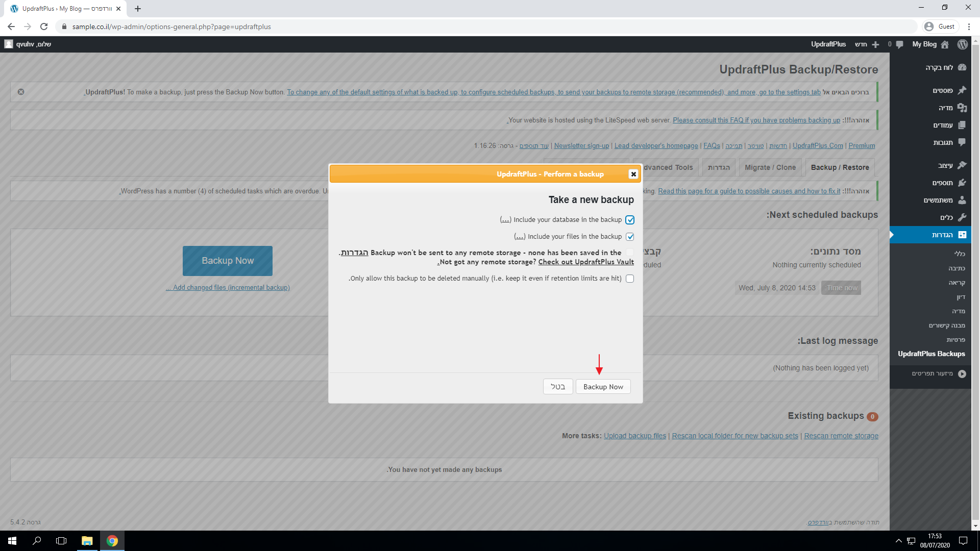
Task: Click Backup Now button in the dialog
Action: click(603, 387)
